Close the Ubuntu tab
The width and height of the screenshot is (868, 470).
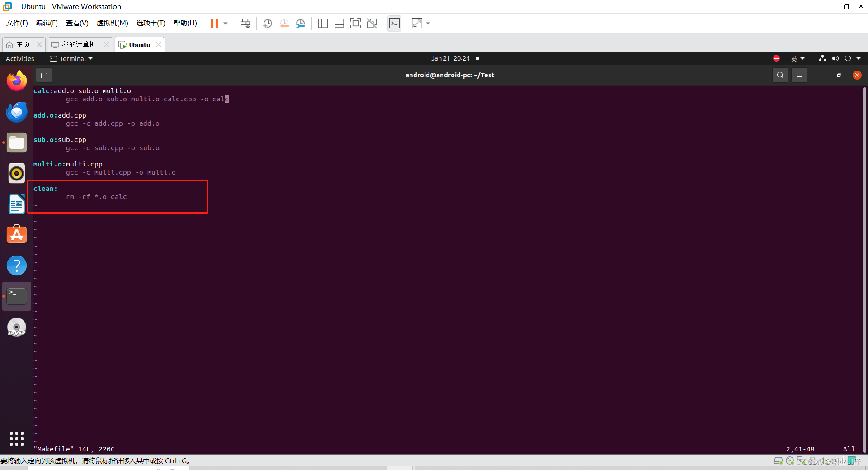pos(158,44)
